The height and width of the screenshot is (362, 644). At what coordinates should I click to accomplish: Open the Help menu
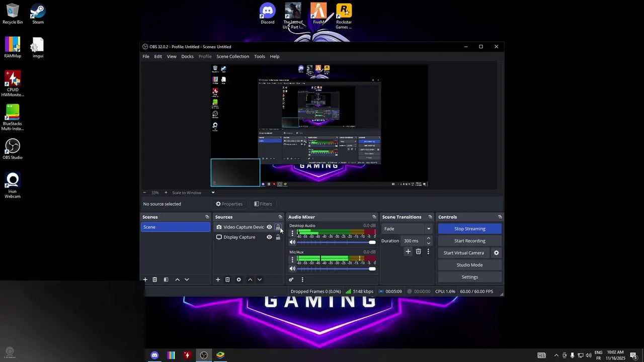pyautogui.click(x=275, y=56)
